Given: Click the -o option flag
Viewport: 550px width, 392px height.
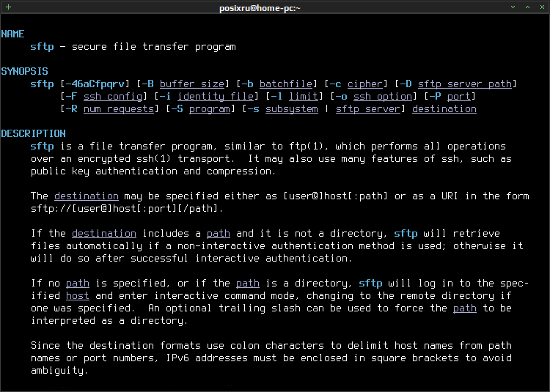Looking at the screenshot, I should (x=342, y=96).
